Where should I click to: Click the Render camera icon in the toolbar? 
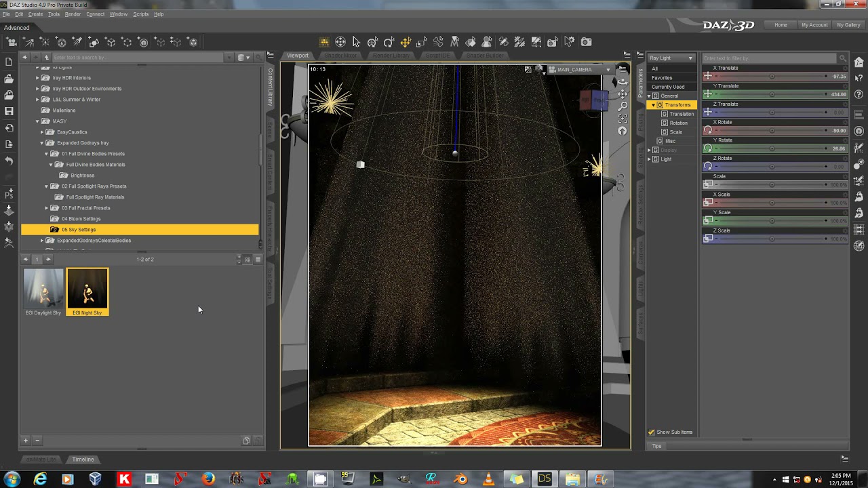coord(586,42)
